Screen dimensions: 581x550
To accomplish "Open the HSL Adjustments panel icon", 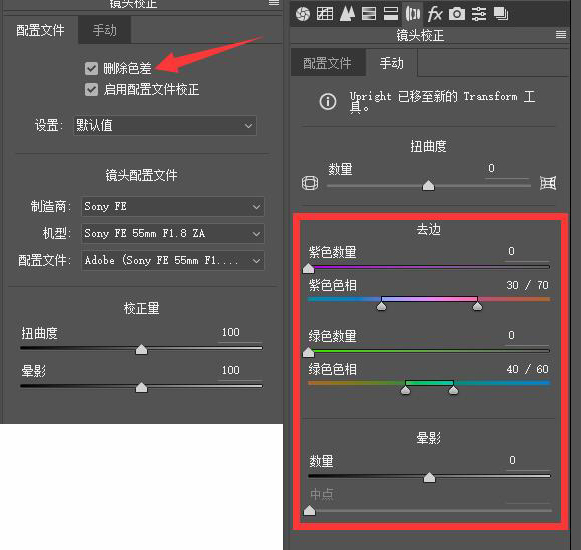I will tap(369, 14).
